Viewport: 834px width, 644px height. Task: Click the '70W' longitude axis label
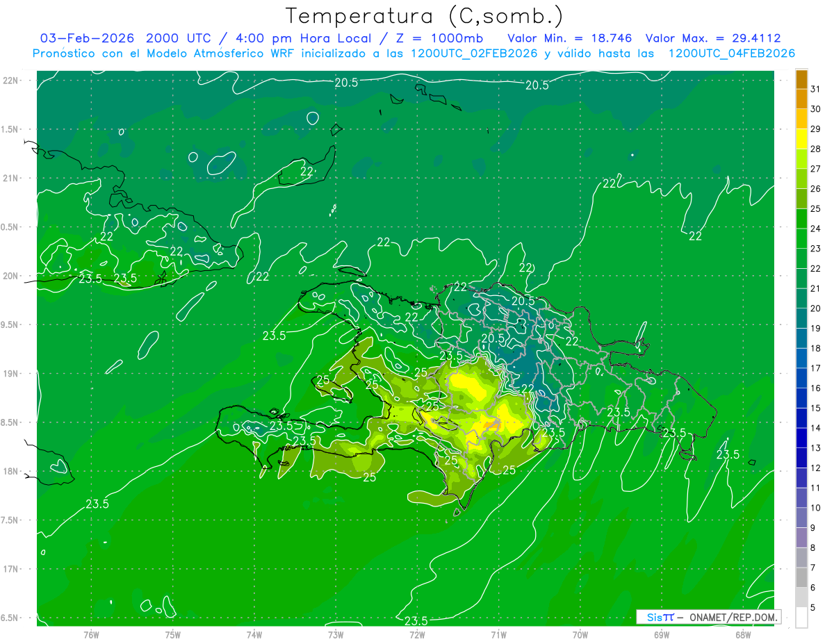[580, 634]
